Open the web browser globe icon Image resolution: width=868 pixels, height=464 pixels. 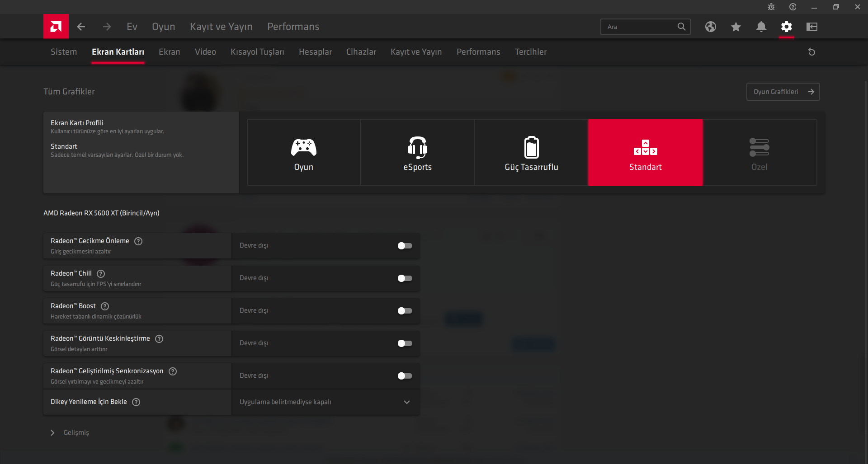711,27
